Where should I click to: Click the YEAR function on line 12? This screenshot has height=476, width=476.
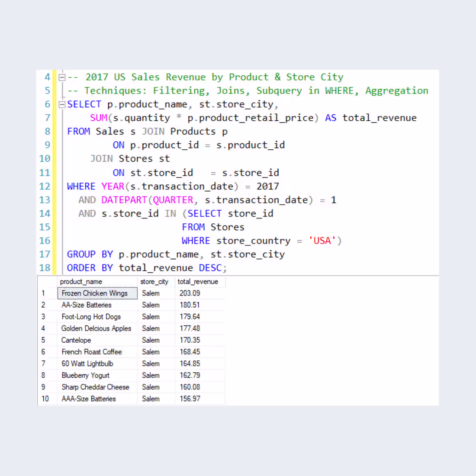[112, 186]
